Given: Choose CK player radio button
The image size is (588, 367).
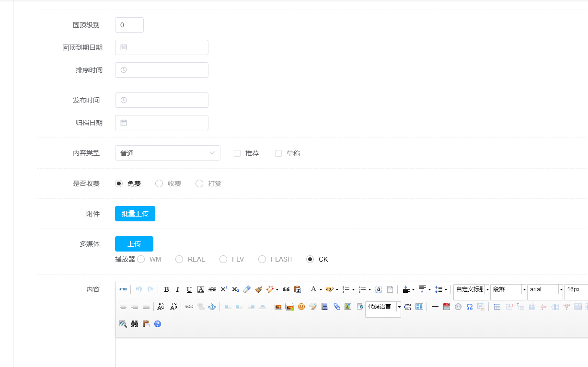Looking at the screenshot, I should pyautogui.click(x=310, y=259).
